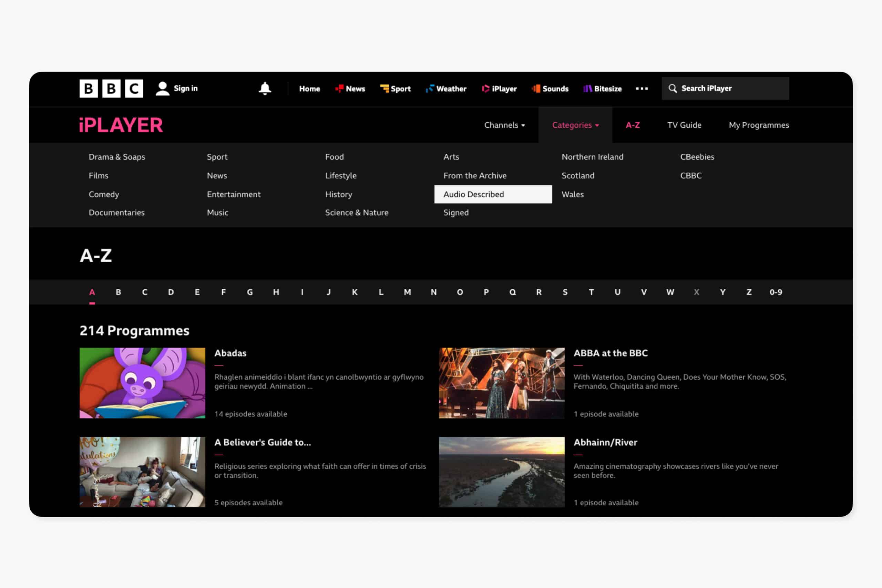Open BBC Weather link
This screenshot has width=882, height=588.
click(446, 89)
